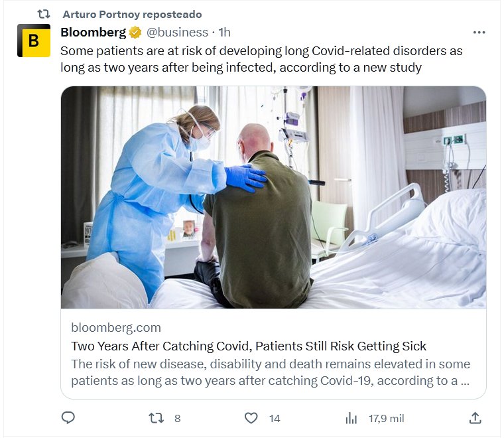This screenshot has width=504, height=438.
Task: Click the small repost icon above the tweet
Action: (x=44, y=14)
